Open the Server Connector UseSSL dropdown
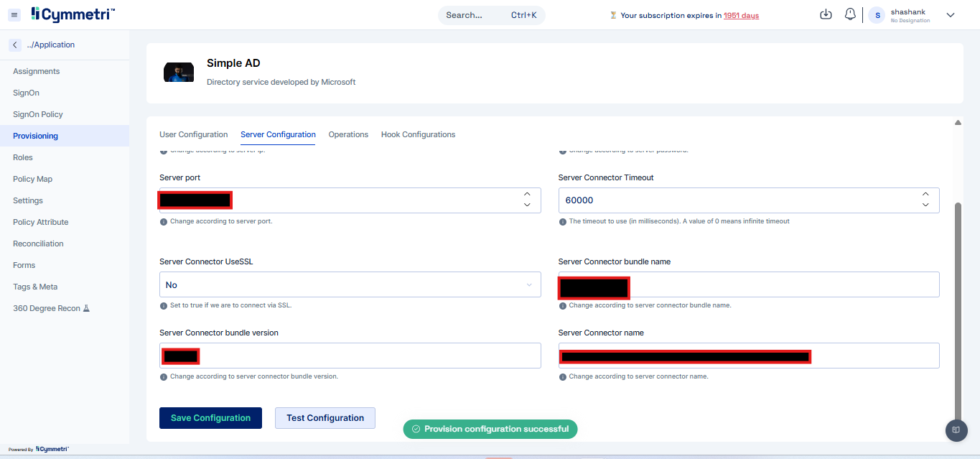This screenshot has height=459, width=980. [350, 284]
